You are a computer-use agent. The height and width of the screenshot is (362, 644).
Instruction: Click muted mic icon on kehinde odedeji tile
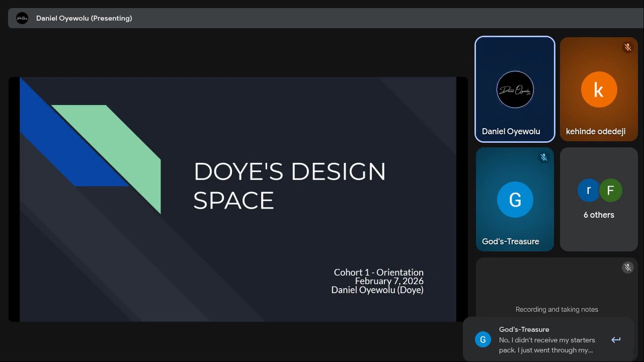[x=627, y=47]
